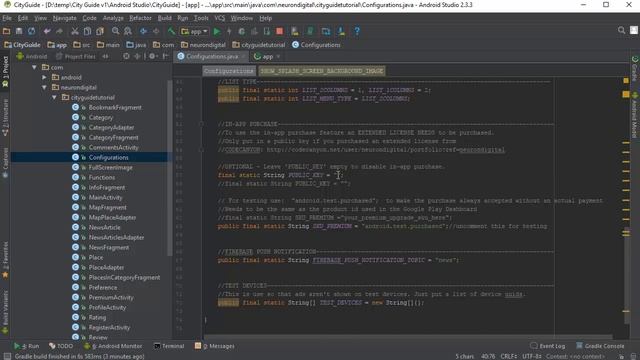Click the Replace icon in toolbar
Screen dimensions: 640x360
[x=128, y=31]
